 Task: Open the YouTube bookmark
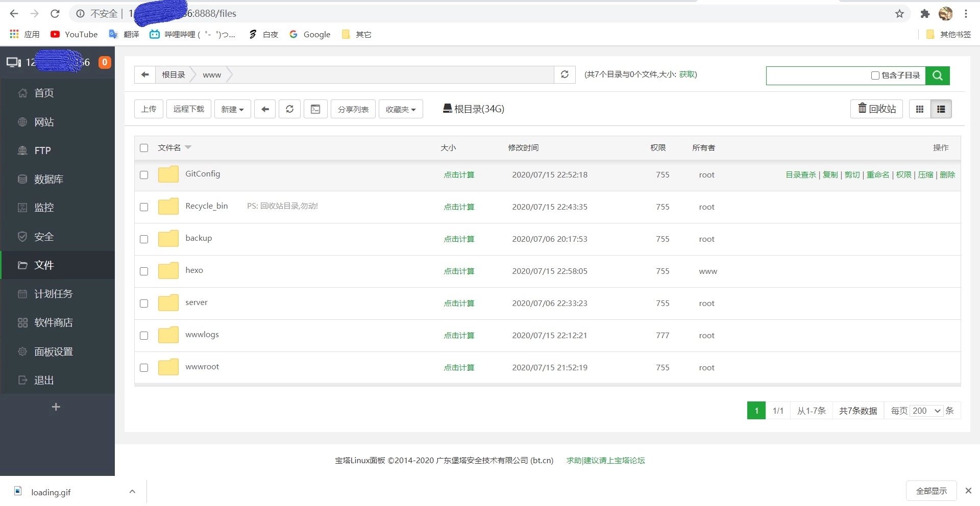point(75,34)
